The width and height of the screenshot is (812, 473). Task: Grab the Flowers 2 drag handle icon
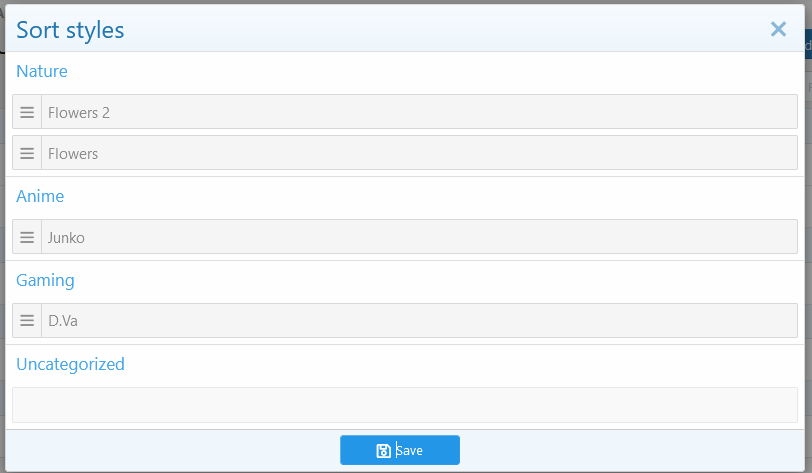pyautogui.click(x=27, y=112)
